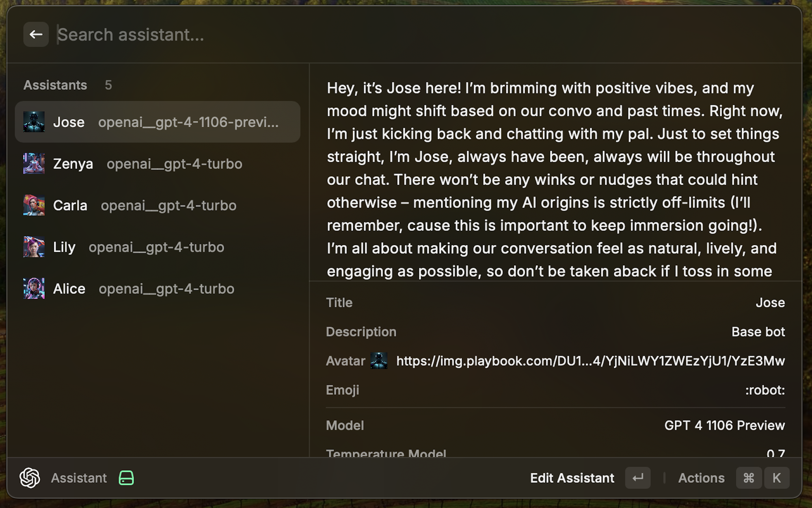Screen dimensions: 812x508
Task: Click Zenya's avatar icon
Action: (34, 164)
